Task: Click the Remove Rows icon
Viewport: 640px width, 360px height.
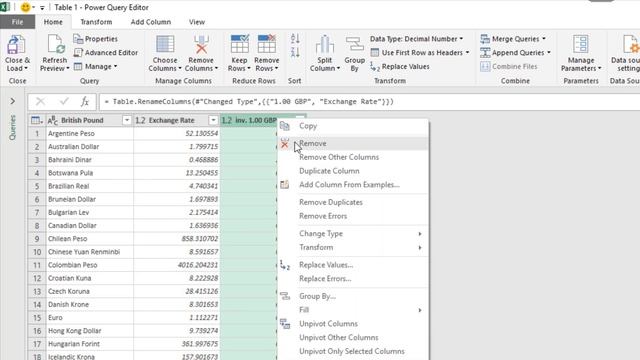Action: (x=267, y=45)
